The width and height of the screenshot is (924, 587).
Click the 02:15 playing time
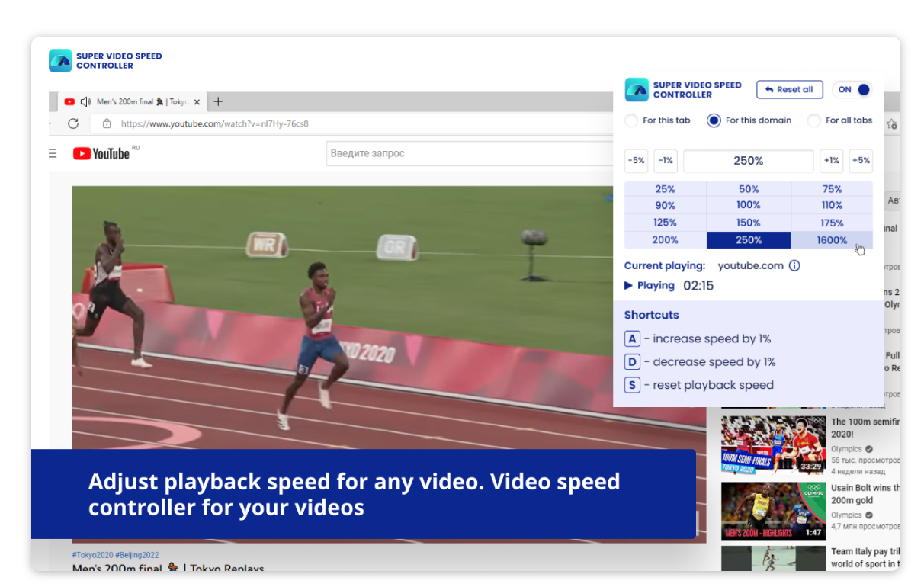click(x=698, y=286)
